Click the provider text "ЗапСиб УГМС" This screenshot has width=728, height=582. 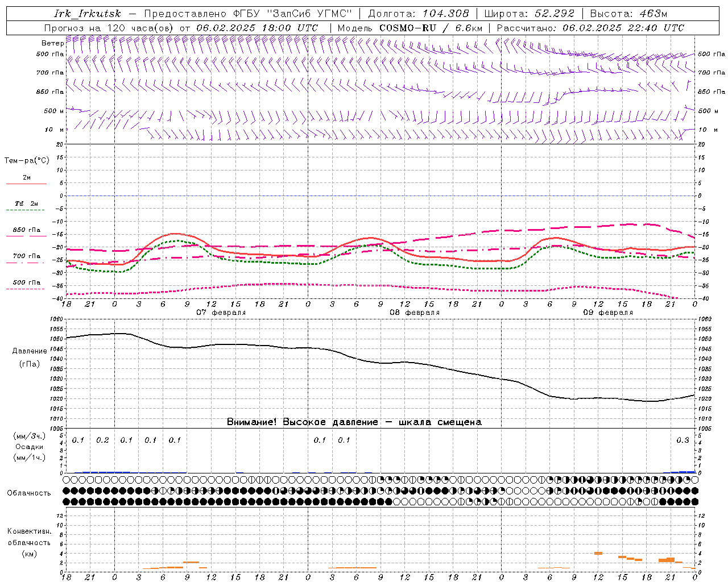coord(309,14)
